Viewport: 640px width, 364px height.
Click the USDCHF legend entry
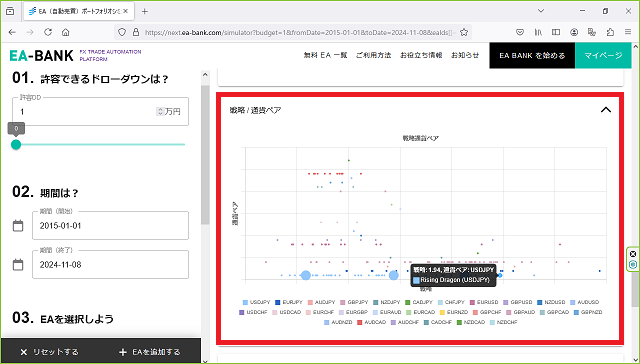[253, 312]
